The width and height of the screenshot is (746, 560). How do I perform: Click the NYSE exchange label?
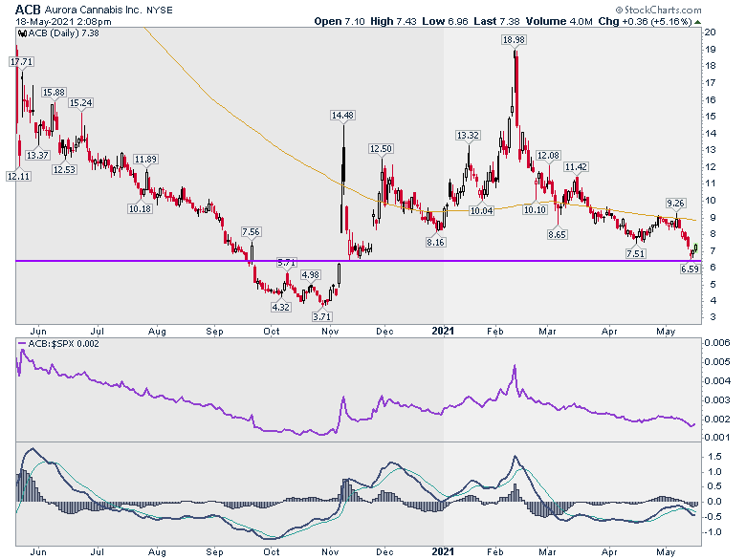pyautogui.click(x=160, y=10)
